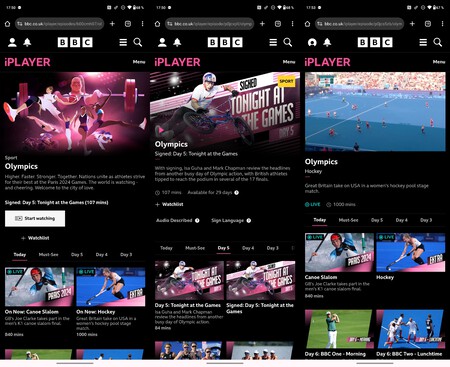Open the tab switcher in the middle phone
The width and height of the screenshot is (450, 367).
(278, 24)
